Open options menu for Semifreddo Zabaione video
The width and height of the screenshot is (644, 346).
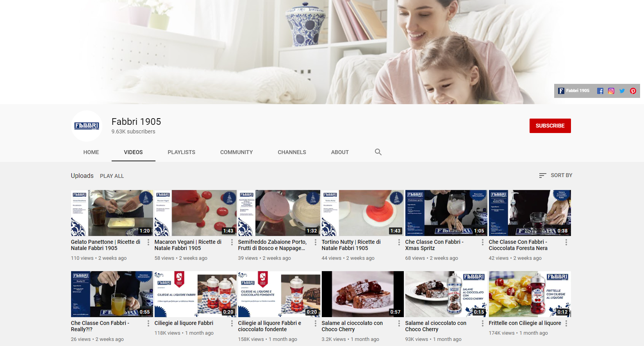pyautogui.click(x=316, y=242)
